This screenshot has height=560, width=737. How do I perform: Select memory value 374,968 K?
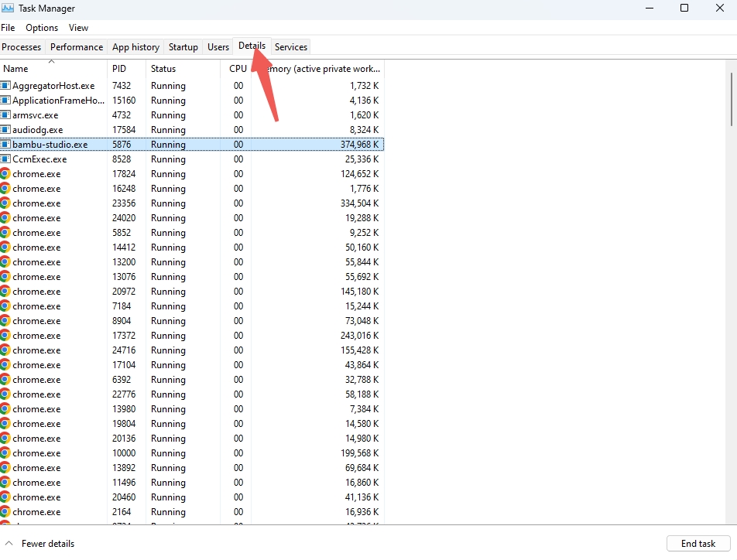click(x=359, y=144)
